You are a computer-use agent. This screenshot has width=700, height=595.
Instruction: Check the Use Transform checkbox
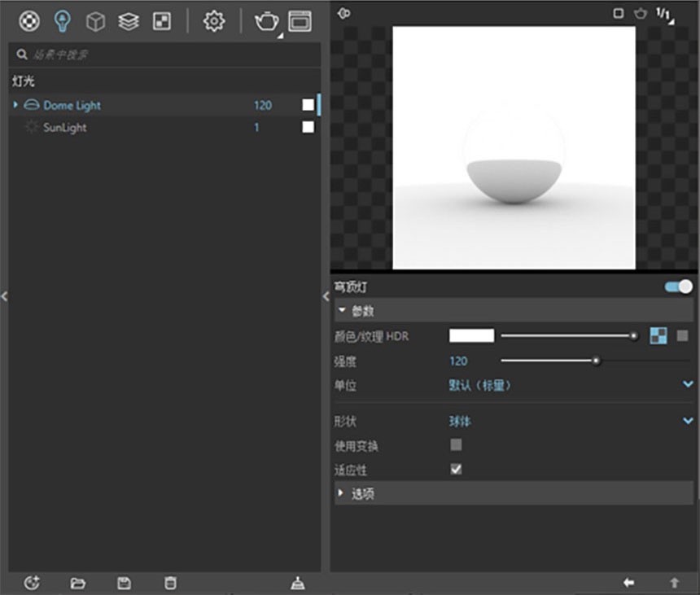click(x=456, y=444)
